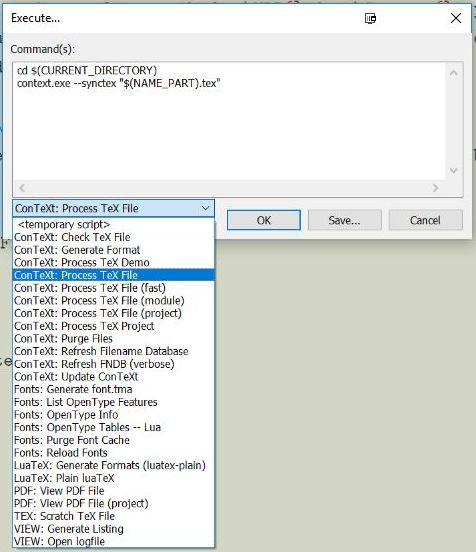Select VIEW: Open logfile
The image size is (476, 552).
(x=113, y=541)
